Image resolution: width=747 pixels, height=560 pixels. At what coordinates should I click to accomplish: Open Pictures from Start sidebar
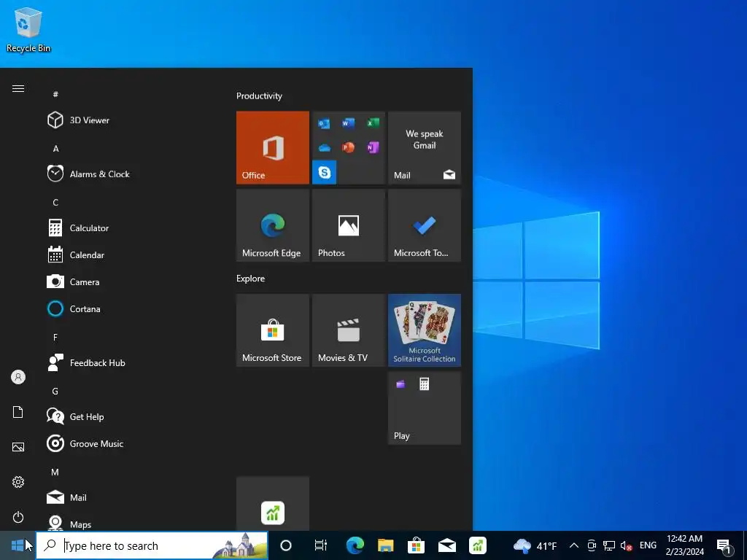coord(18,447)
